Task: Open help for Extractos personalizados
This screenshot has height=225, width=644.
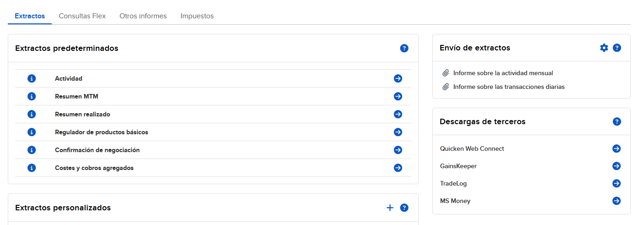Action: 404,208
